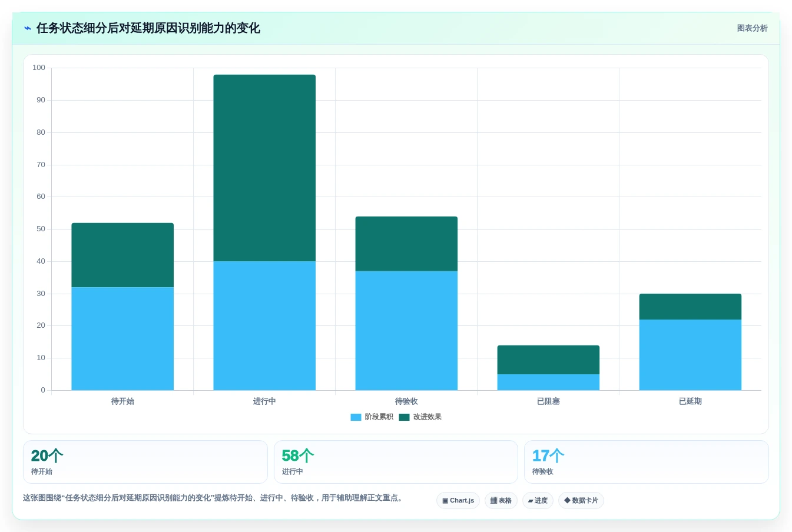
Task: Click the 待开始 x-axis label
Action: pos(122,401)
